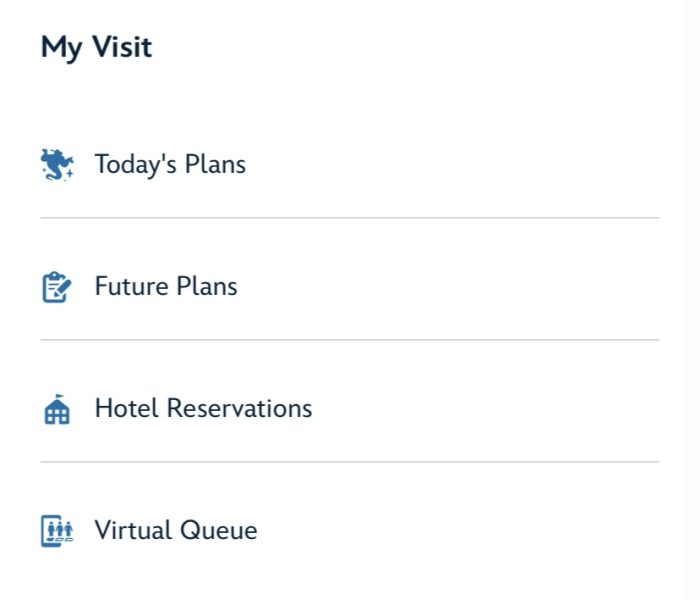Open the Future Plans menu entry
This screenshot has height=600, width=700.
tap(166, 287)
